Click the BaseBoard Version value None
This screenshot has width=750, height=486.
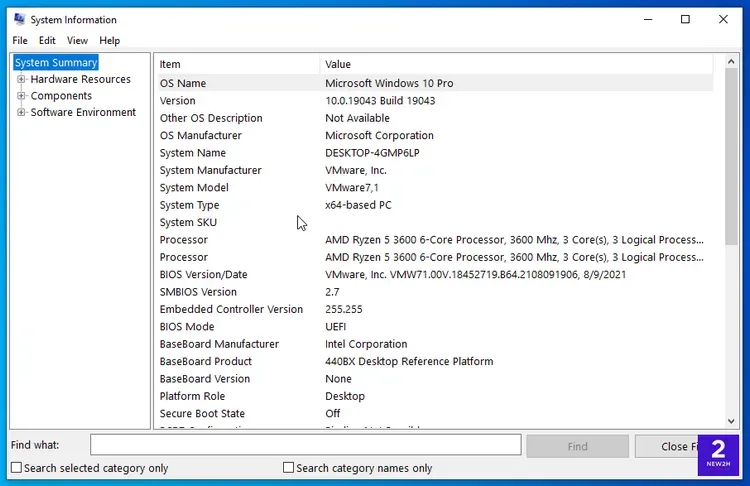click(x=338, y=379)
